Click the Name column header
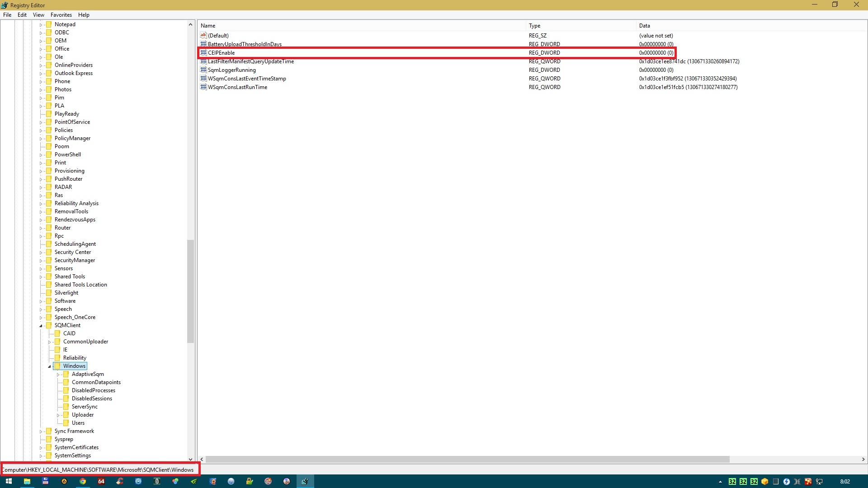The height and width of the screenshot is (488, 868). tap(208, 26)
